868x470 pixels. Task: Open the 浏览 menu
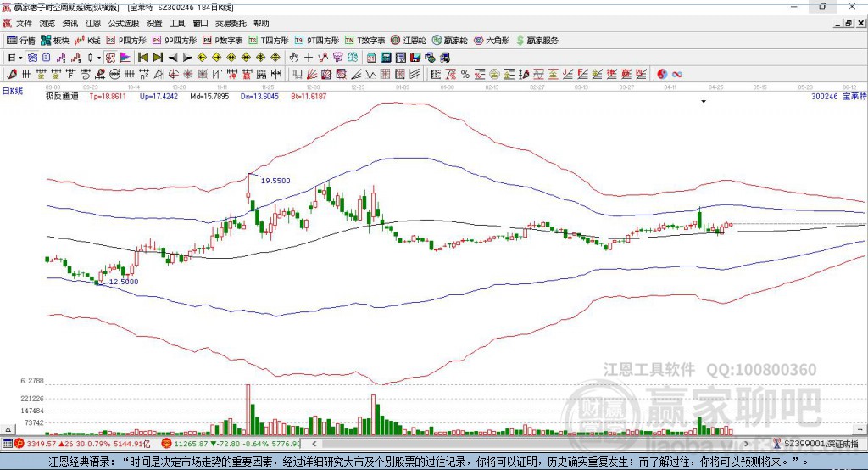coord(47,23)
